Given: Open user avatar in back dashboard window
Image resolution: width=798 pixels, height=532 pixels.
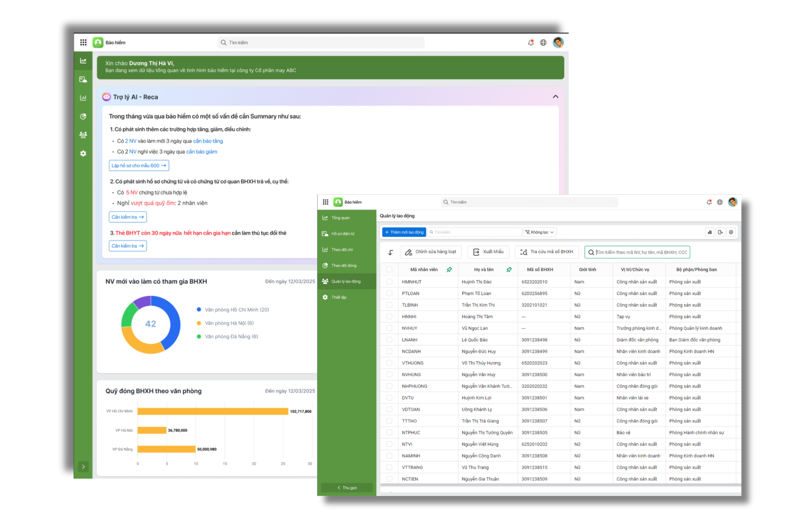Looking at the screenshot, I should [558, 42].
